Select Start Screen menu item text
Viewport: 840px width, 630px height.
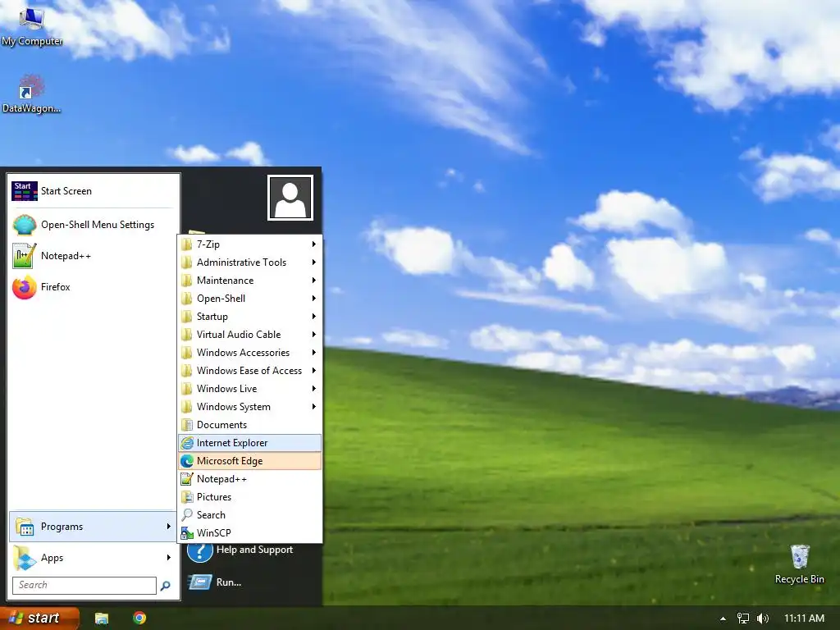66,191
